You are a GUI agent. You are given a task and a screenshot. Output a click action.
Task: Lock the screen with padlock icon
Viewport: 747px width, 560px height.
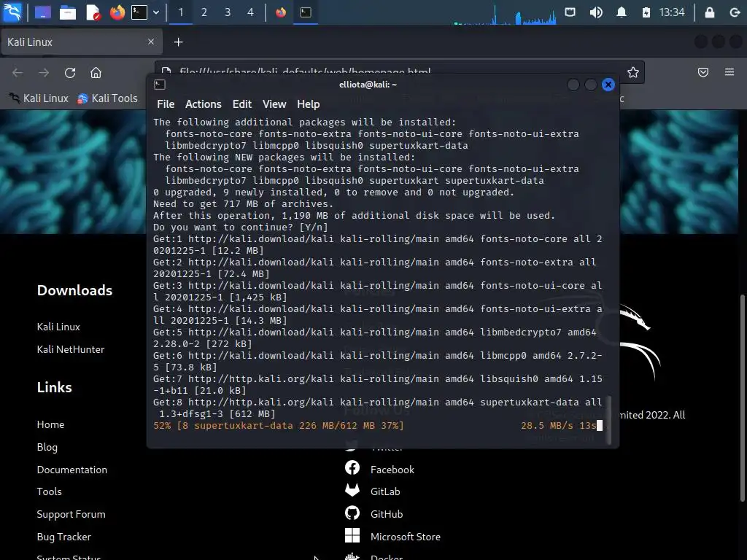tap(710, 12)
